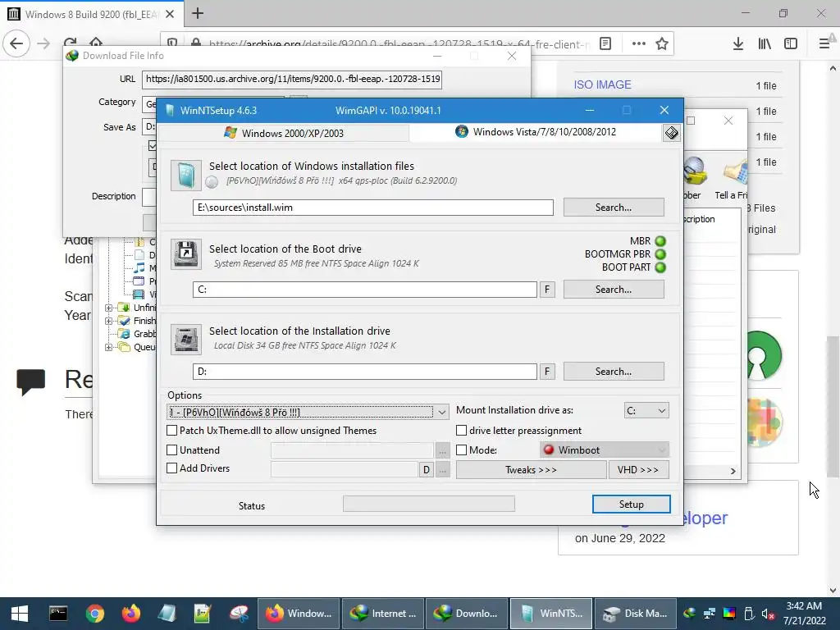The image size is (840, 630).
Task: Click the F button next to installation drive
Action: point(547,372)
